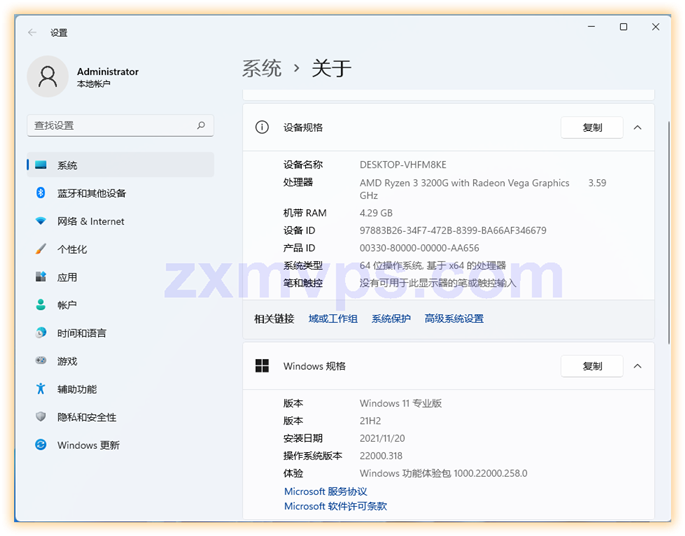Open 帐户 settings page
Viewport: 685px width, 536px height.
(x=121, y=305)
